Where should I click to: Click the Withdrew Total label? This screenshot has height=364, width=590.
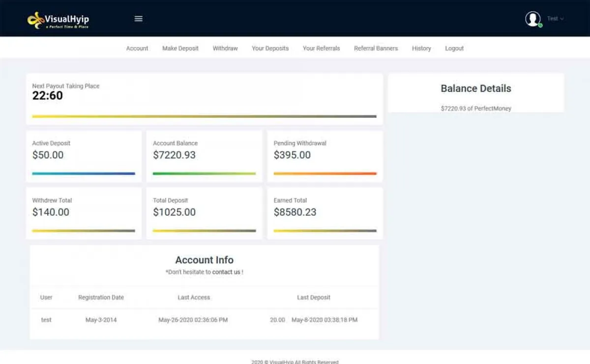coord(52,200)
